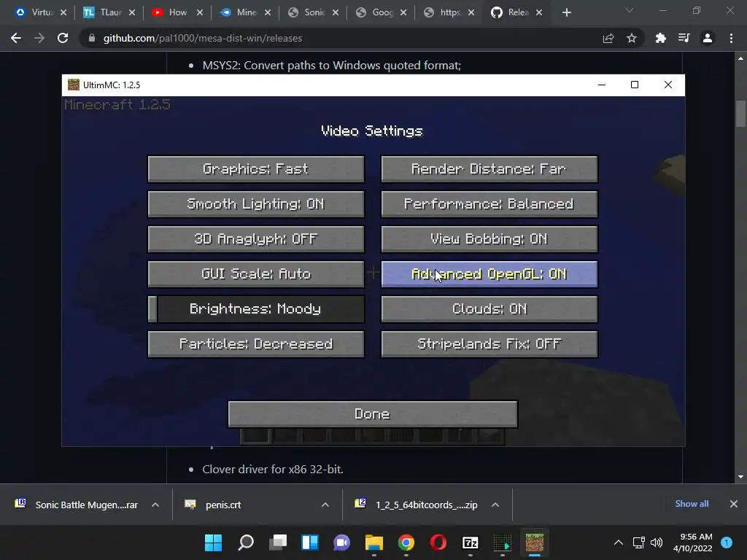This screenshot has height=560, width=747.
Task: Open network icon in system tray
Action: (x=638, y=542)
